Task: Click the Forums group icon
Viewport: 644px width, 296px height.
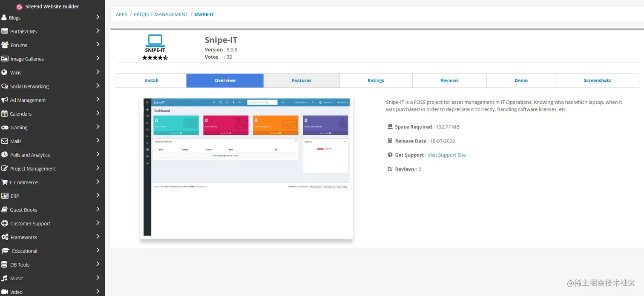Action: (5, 45)
